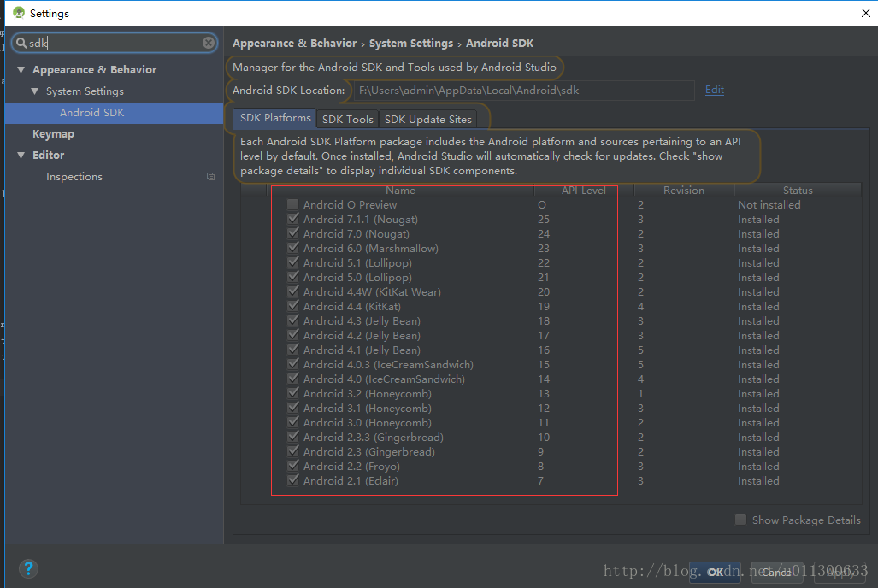The image size is (878, 588).
Task: Toggle Android 4.3 (Jelly Bean) checkbox
Action: coord(293,320)
